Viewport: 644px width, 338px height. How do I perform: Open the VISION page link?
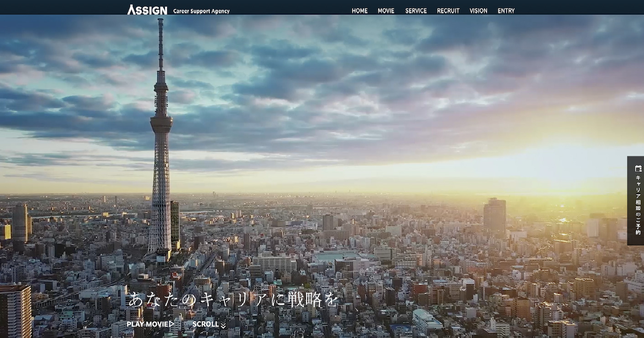[x=478, y=11]
